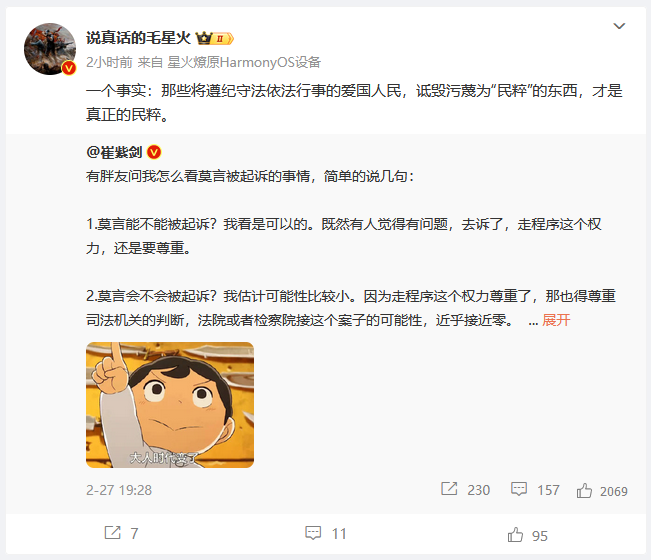Click the Level II membership tag

click(x=223, y=39)
